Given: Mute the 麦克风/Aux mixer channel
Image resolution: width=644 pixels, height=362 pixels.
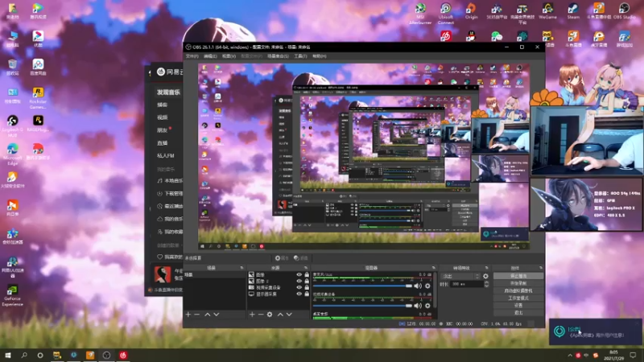Looking at the screenshot, I should (x=418, y=286).
